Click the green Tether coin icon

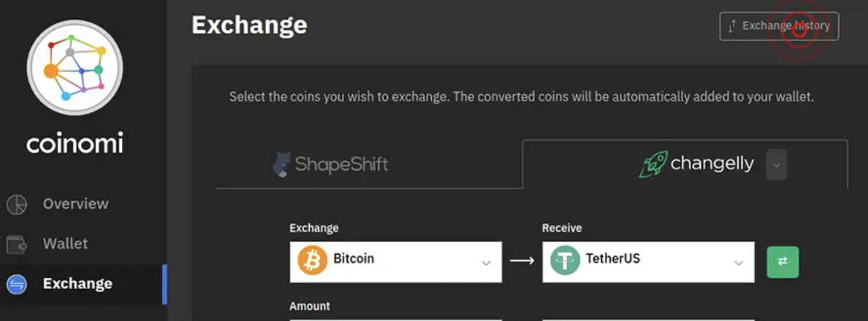pyautogui.click(x=565, y=261)
